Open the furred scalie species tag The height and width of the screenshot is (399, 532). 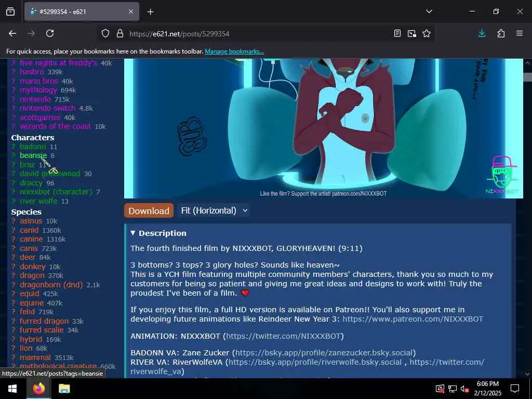(42, 330)
